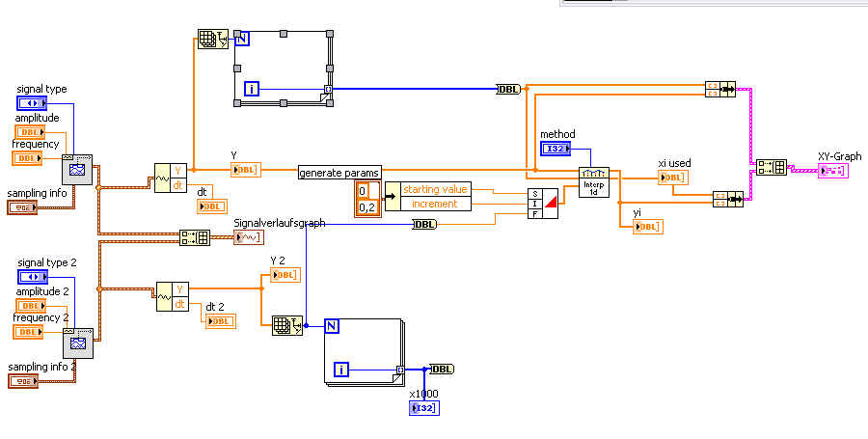Select the amplitude 2 terminal

pos(31,306)
